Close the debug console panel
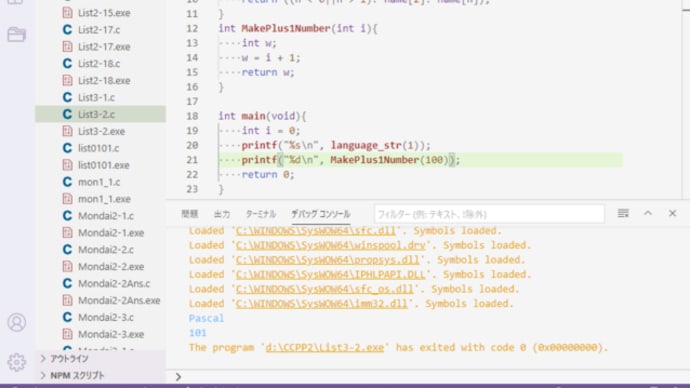Screen dimensions: 690x388 point(672,213)
